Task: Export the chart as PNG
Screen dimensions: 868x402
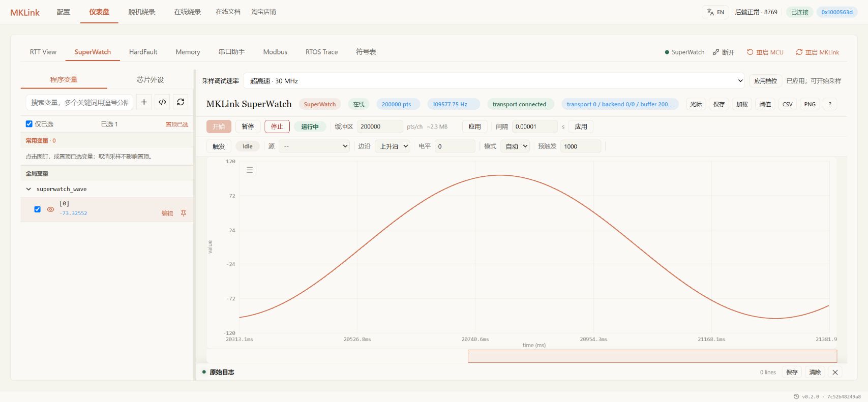Action: (810, 104)
